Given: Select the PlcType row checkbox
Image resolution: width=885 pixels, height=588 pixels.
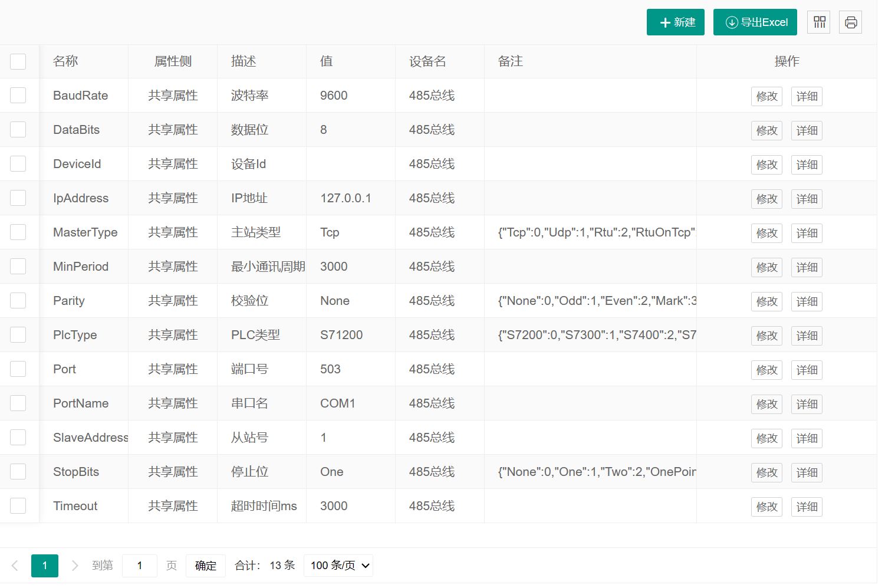Looking at the screenshot, I should (x=18, y=335).
